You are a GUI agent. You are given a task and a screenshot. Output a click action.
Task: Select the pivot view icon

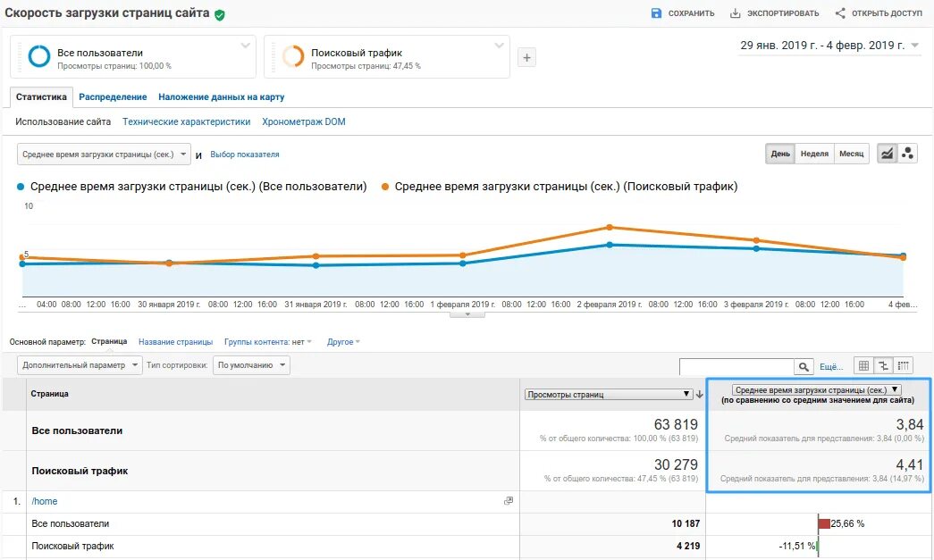coord(903,366)
